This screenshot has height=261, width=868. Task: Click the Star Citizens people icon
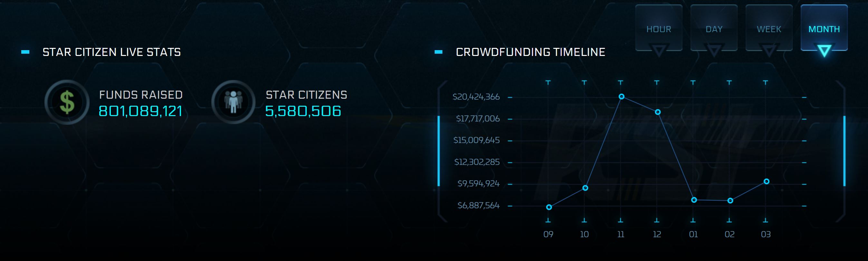point(233,102)
